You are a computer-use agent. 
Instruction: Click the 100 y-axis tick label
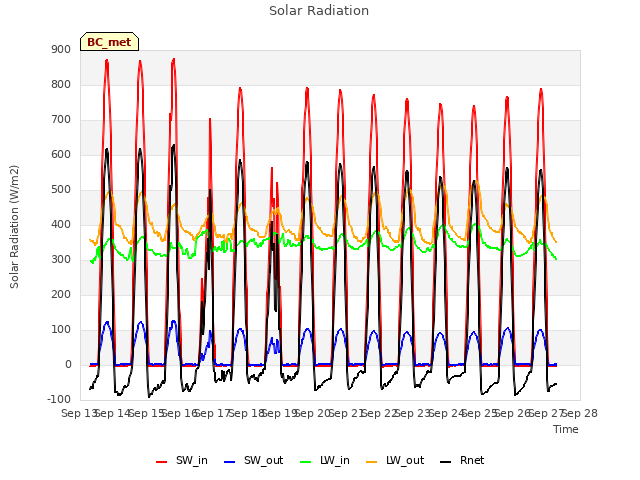61,330
